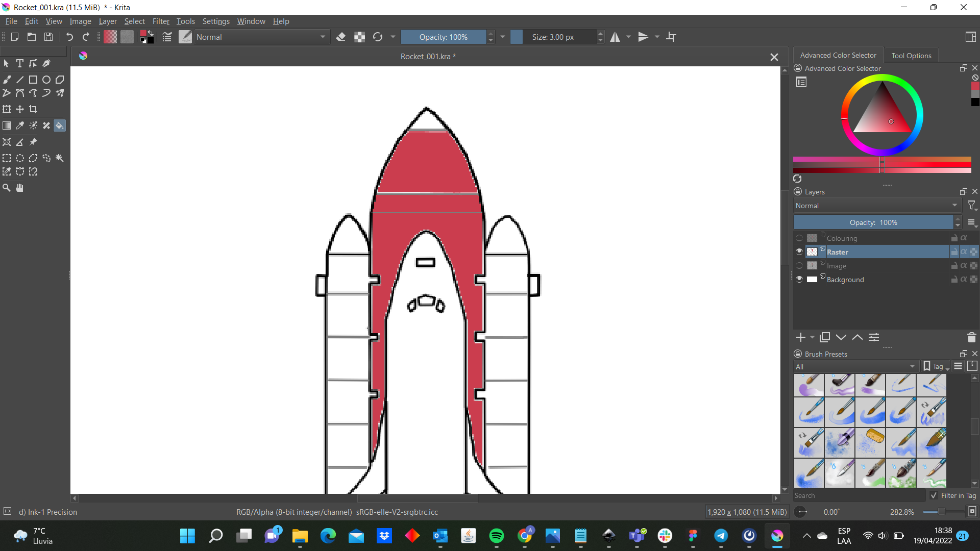Toggle preserve alpha in toolbar
Viewport: 980px width, 551px height.
(360, 37)
